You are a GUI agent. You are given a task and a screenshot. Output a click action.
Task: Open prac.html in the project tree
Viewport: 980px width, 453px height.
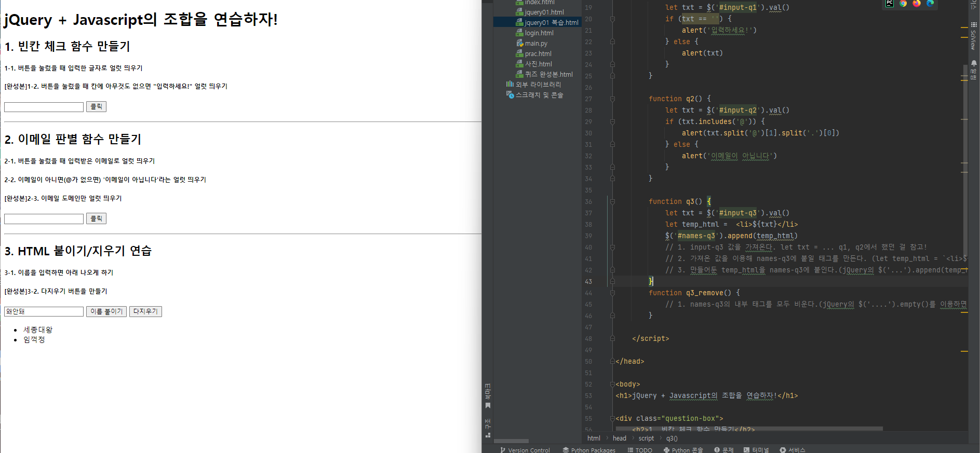point(538,53)
